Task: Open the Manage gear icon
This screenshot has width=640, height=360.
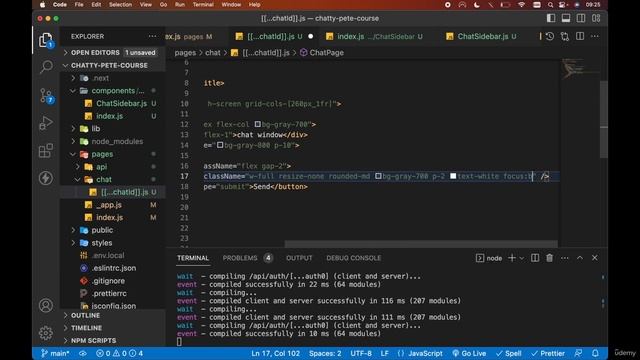Action: click(x=46, y=333)
